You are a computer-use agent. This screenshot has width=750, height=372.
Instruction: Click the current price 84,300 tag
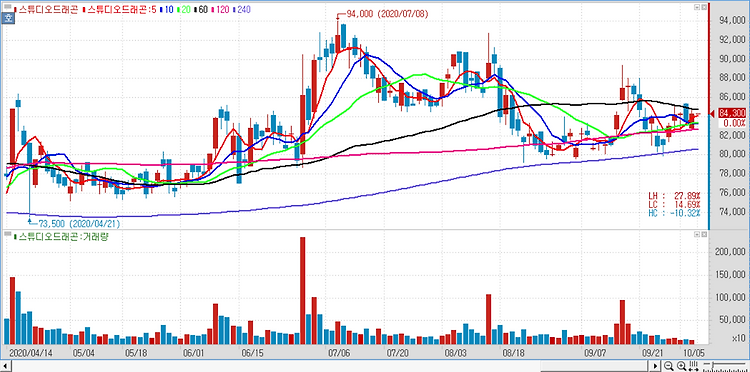[x=732, y=113]
